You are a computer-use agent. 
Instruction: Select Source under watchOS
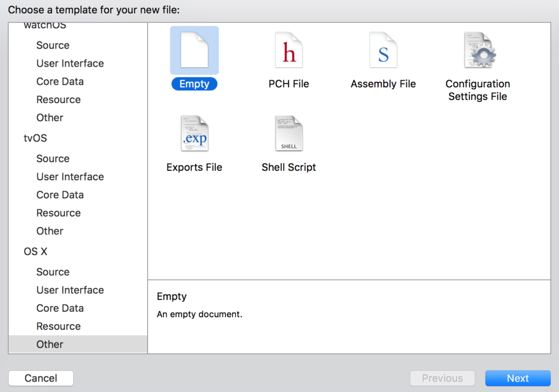(52, 45)
